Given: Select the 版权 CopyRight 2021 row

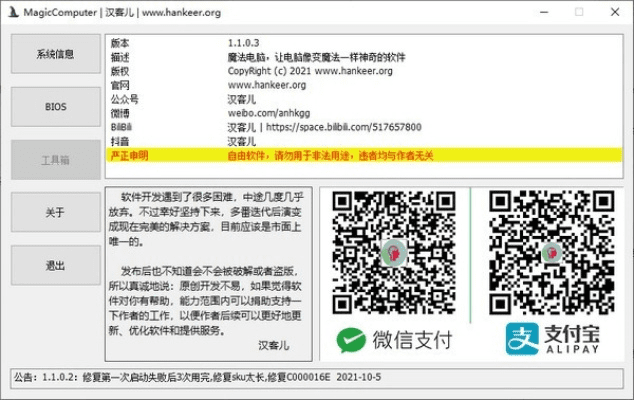Looking at the screenshot, I should pos(364,71).
